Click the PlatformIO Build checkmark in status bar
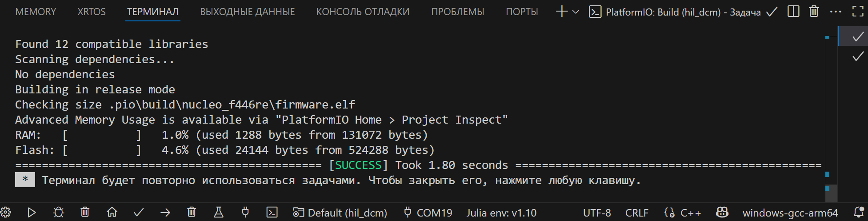This screenshot has height=221, width=868. [x=139, y=213]
